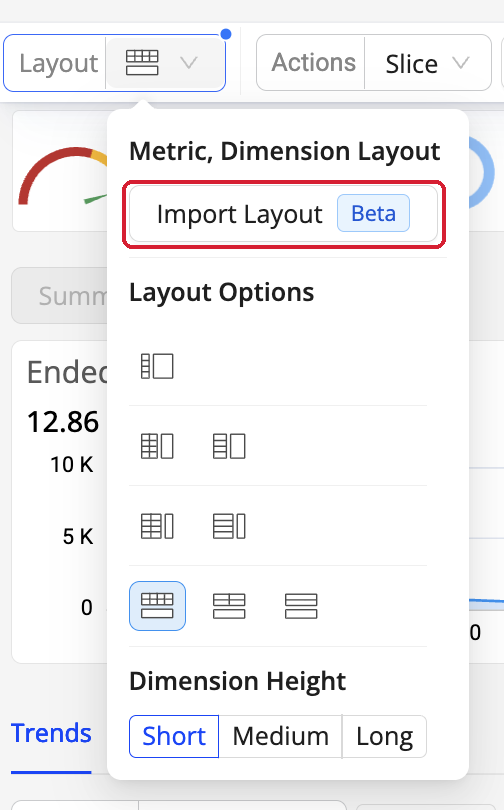The image size is (504, 810).
Task: Open the Slice dropdown
Action: (428, 63)
